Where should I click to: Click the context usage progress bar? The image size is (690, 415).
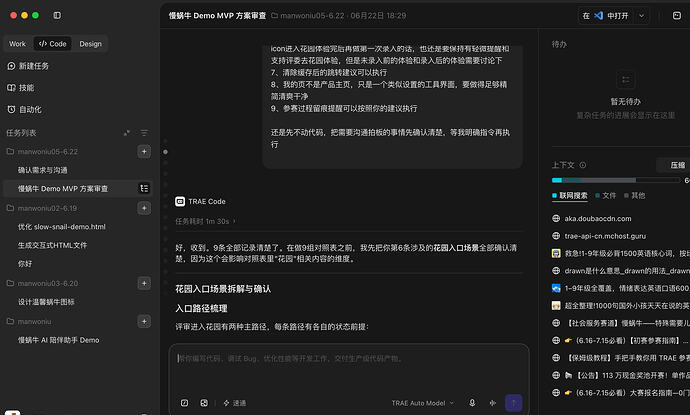point(616,180)
